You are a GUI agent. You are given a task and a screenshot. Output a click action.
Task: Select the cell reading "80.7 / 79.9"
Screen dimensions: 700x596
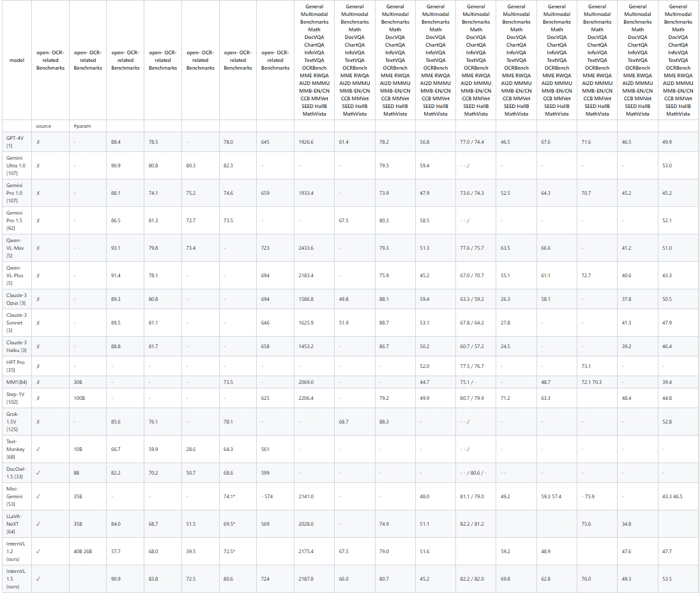point(476,398)
